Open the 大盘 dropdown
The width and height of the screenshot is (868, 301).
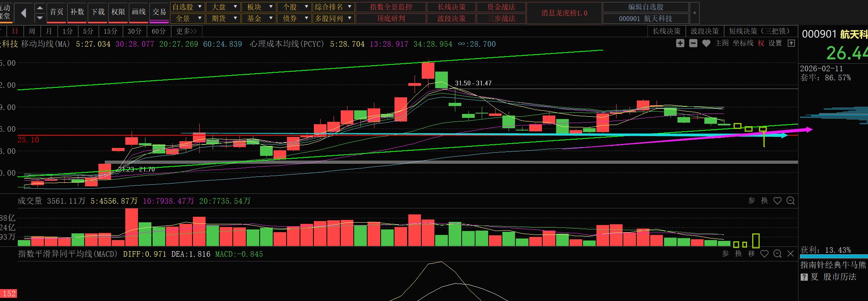click(x=223, y=7)
